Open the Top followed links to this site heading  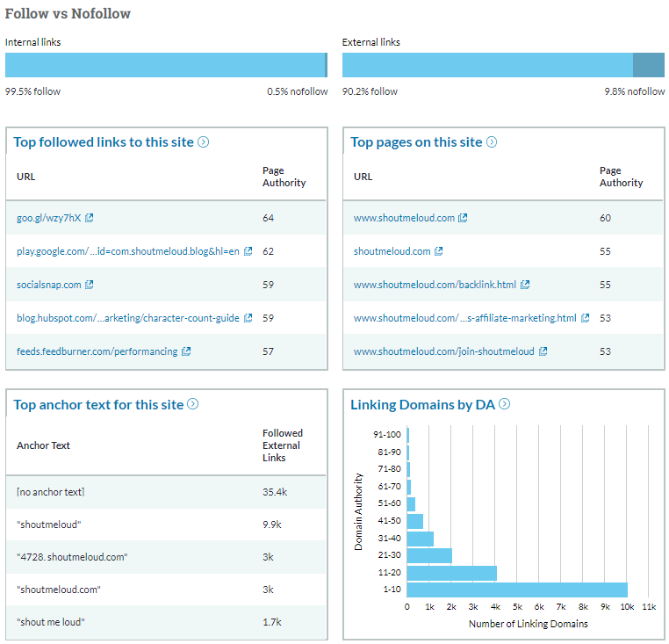click(104, 142)
